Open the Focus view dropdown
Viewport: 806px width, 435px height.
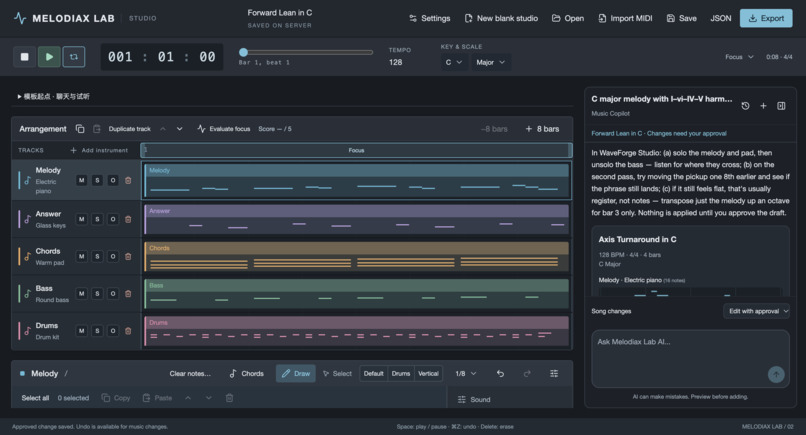point(739,57)
